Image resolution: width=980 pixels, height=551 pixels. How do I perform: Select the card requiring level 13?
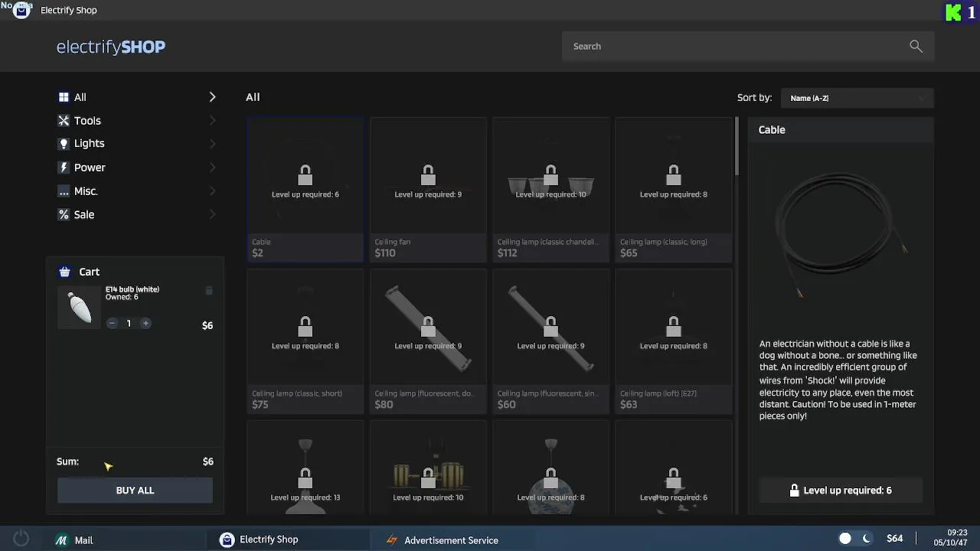[305, 468]
